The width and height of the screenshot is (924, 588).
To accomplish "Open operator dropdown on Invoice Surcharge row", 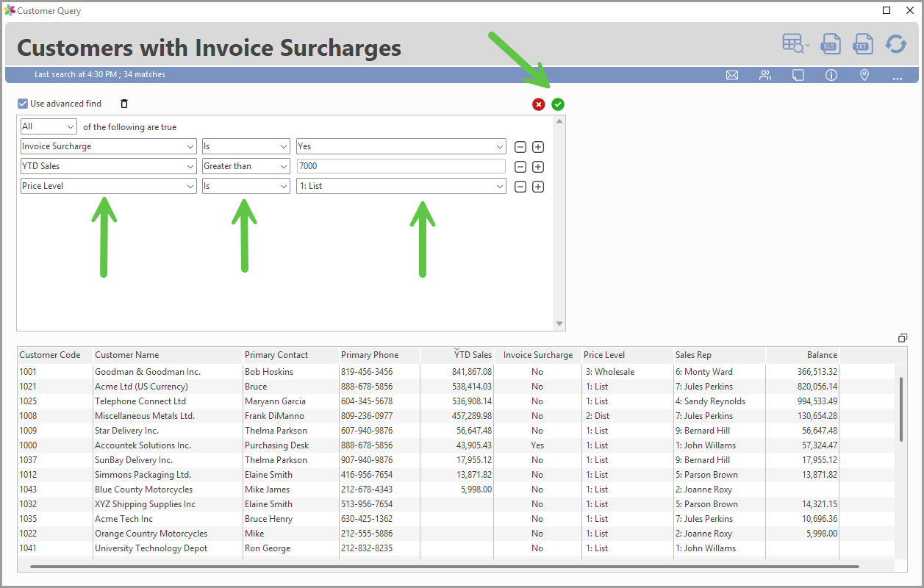I will [246, 146].
